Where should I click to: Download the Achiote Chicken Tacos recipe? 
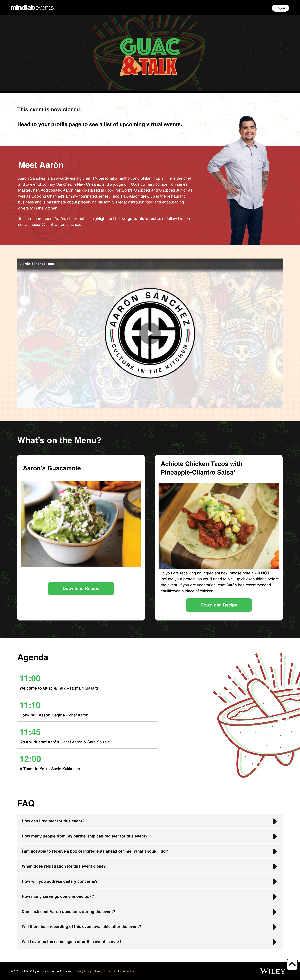[x=219, y=605]
